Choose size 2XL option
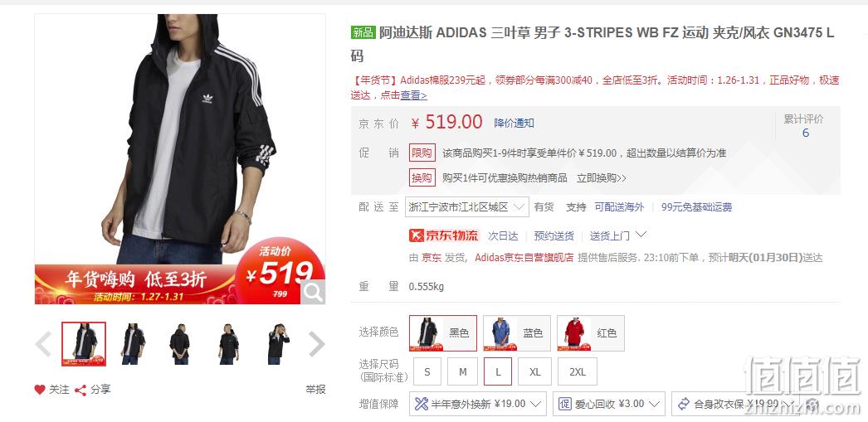868x422 pixels. pyautogui.click(x=578, y=371)
